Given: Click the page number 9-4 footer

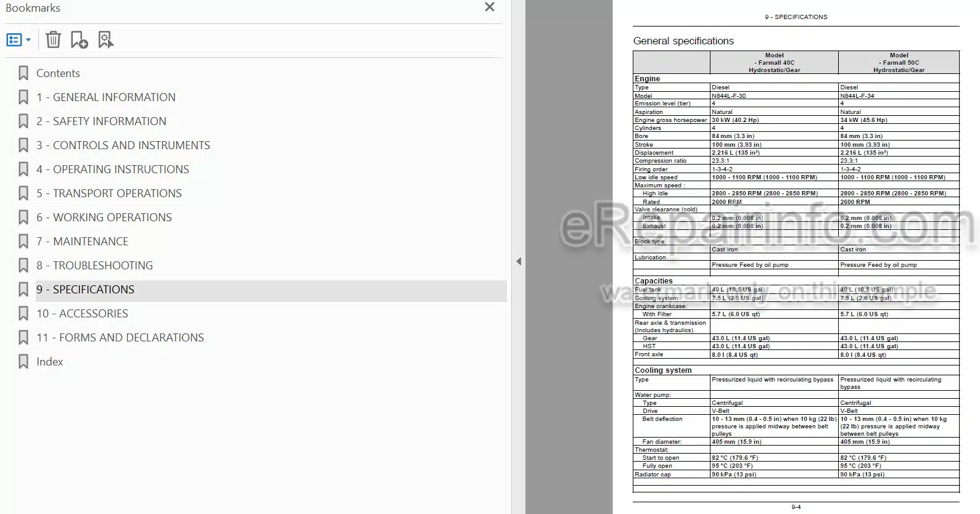Looking at the screenshot, I should click(796, 507).
